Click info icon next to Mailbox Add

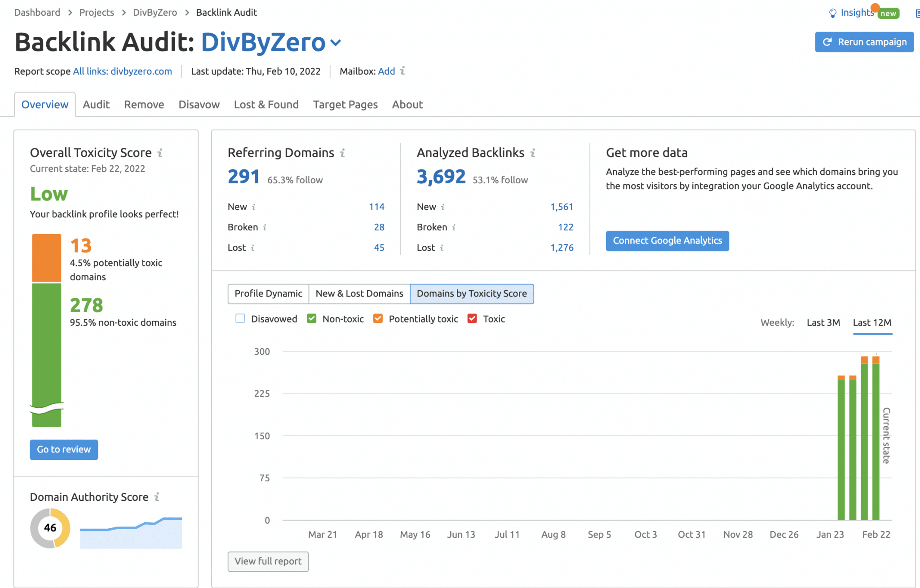pos(402,71)
